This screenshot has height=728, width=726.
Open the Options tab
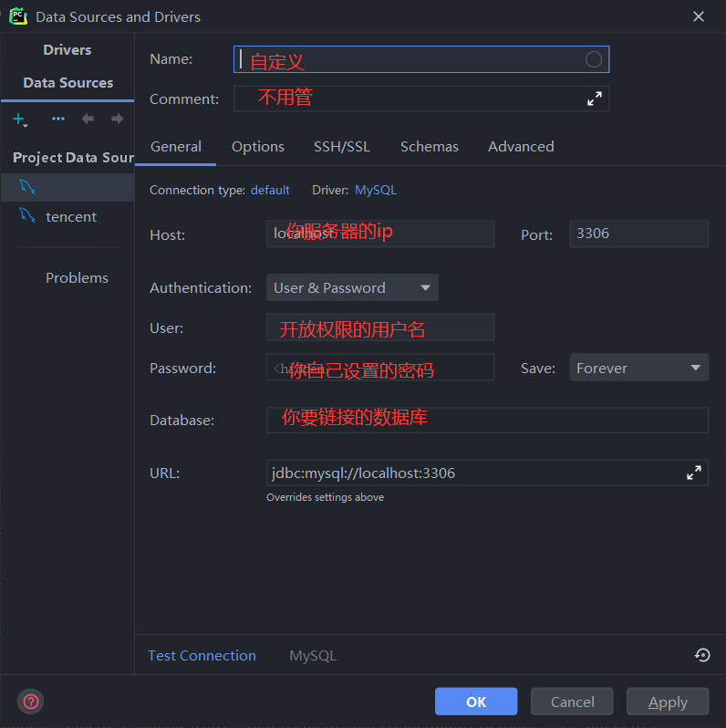(x=257, y=147)
